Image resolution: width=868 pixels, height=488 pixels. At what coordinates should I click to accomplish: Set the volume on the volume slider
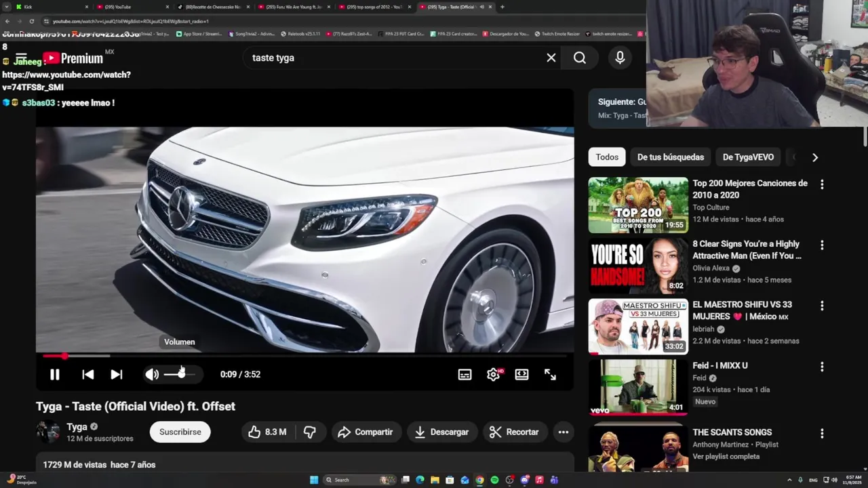tap(179, 374)
